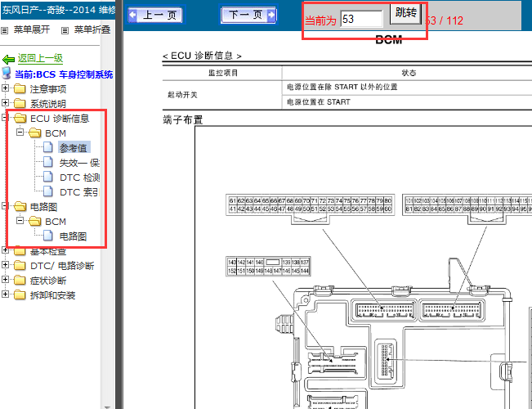The width and height of the screenshot is (532, 409).
Task: Click the document icon of DTC 索引
Action: (x=48, y=191)
